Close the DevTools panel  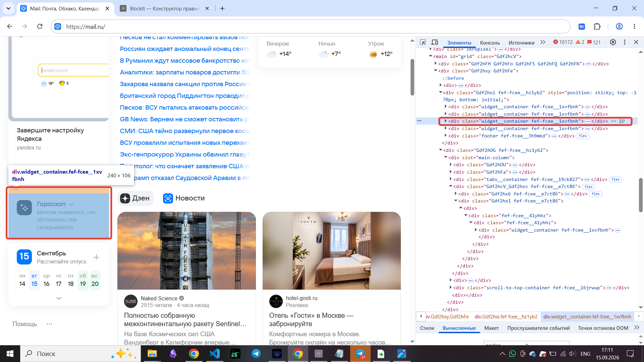(636, 42)
